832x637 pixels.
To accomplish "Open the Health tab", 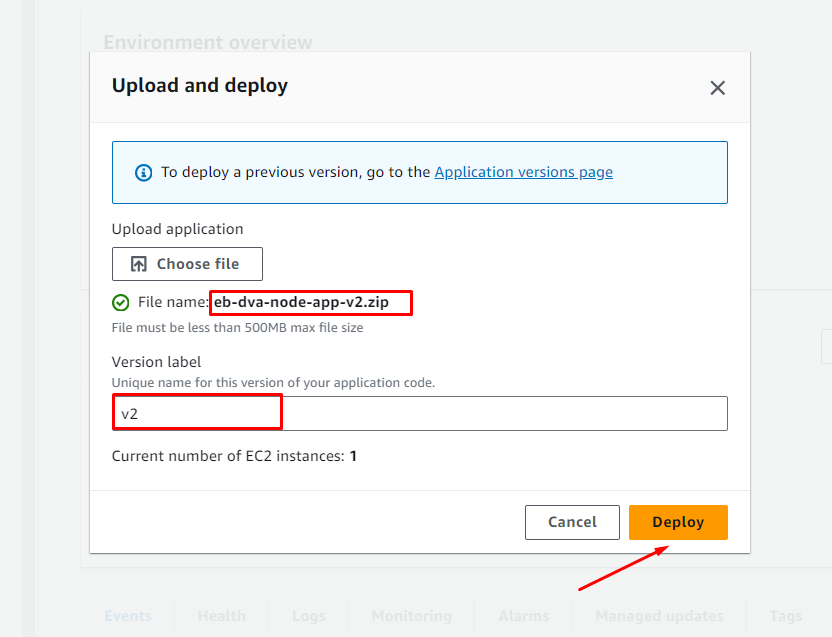I will coord(221,616).
